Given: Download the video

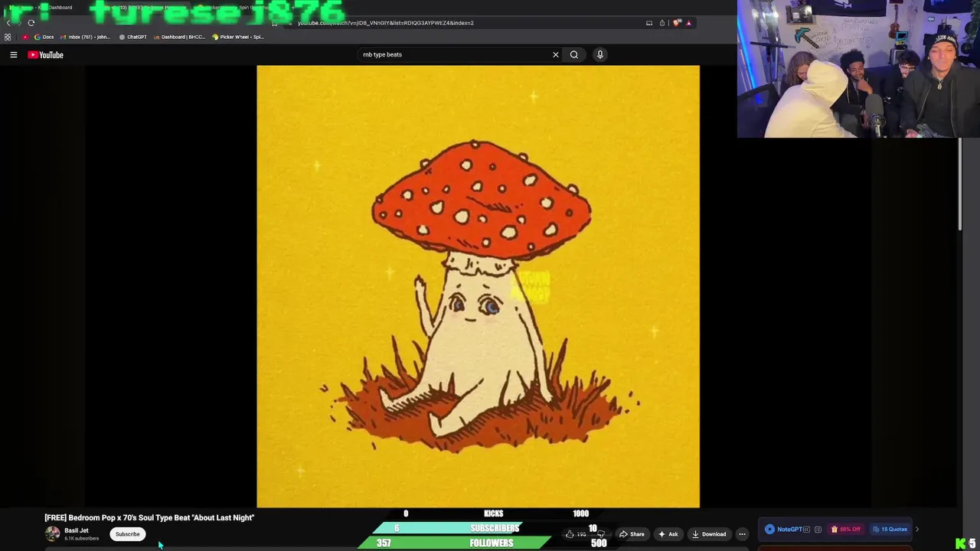Looking at the screenshot, I should pos(708,534).
